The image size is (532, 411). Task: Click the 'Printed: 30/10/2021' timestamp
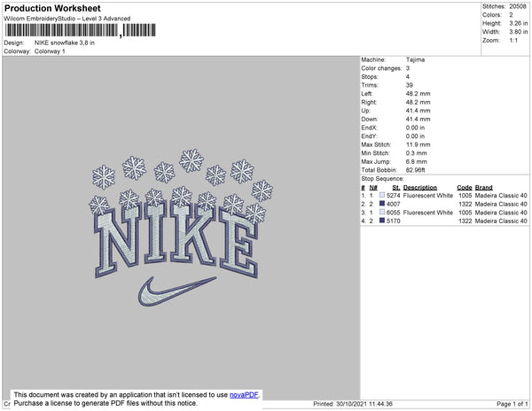353,404
